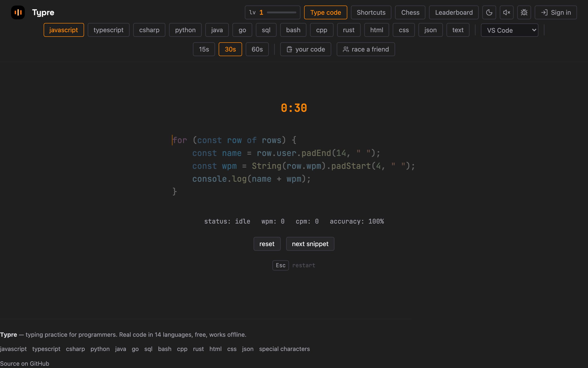
Task: Choose json language chip
Action: 431,30
